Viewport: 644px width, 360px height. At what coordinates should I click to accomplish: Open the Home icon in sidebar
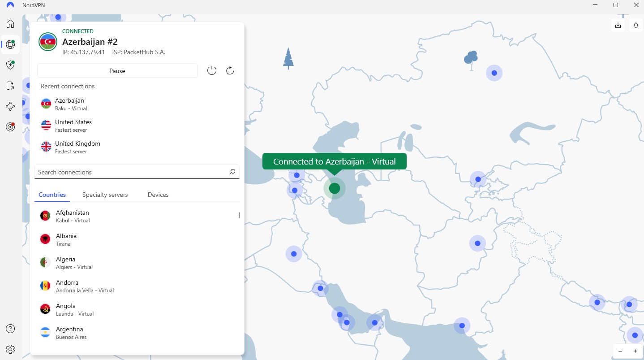tap(10, 24)
